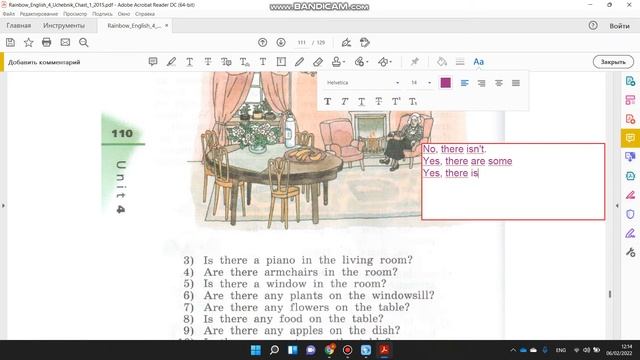Go to the next page arrow

click(x=281, y=42)
